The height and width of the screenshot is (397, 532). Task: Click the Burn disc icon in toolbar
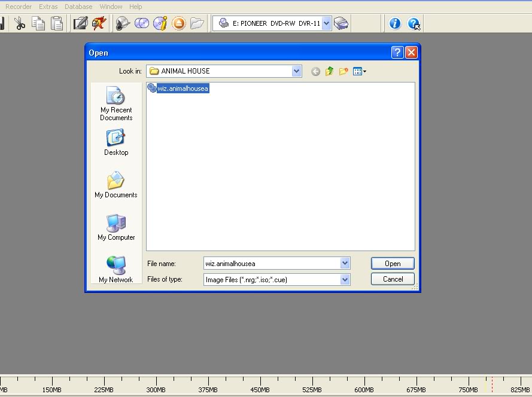pyautogui.click(x=99, y=23)
